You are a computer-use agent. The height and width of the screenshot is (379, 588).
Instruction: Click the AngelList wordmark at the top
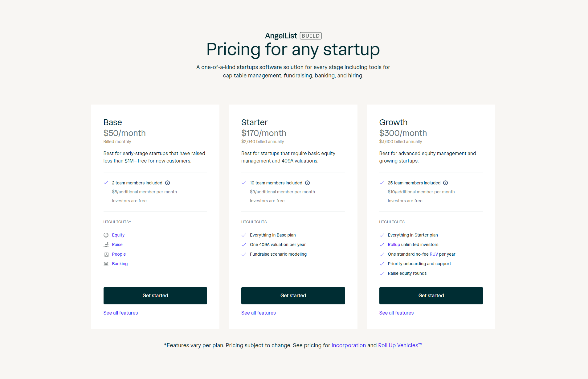tap(281, 35)
